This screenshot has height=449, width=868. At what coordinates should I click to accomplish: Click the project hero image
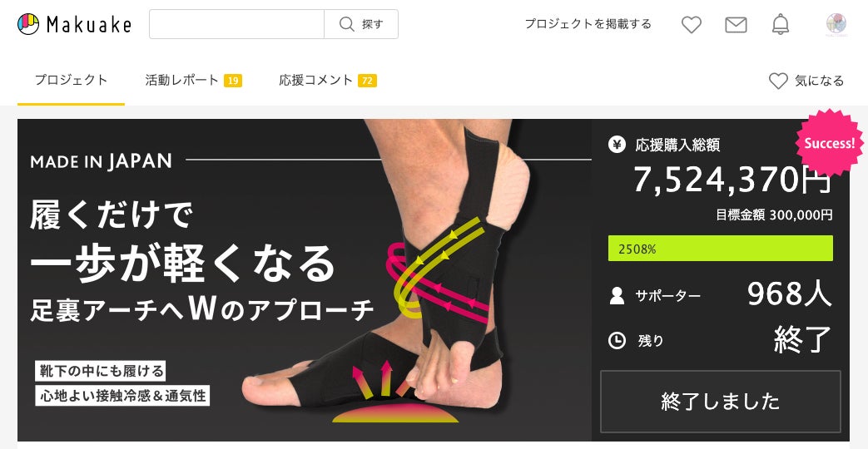(305, 280)
